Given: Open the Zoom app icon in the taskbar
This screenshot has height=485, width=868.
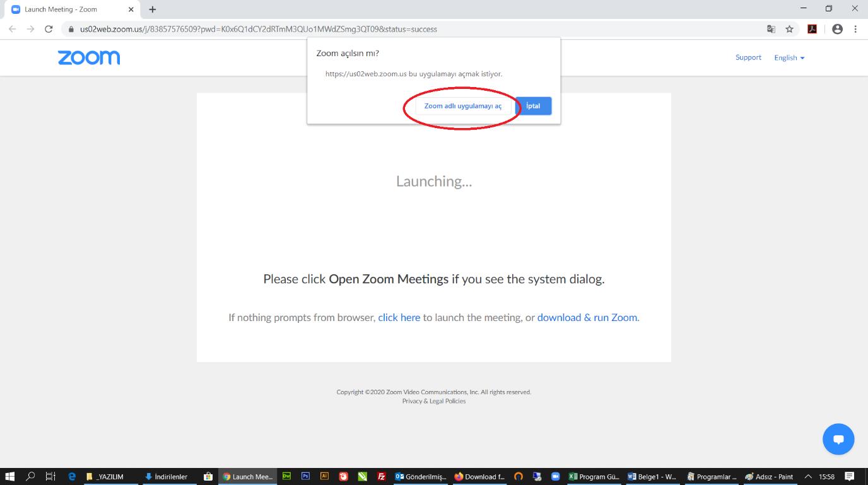Looking at the screenshot, I should tap(556, 477).
